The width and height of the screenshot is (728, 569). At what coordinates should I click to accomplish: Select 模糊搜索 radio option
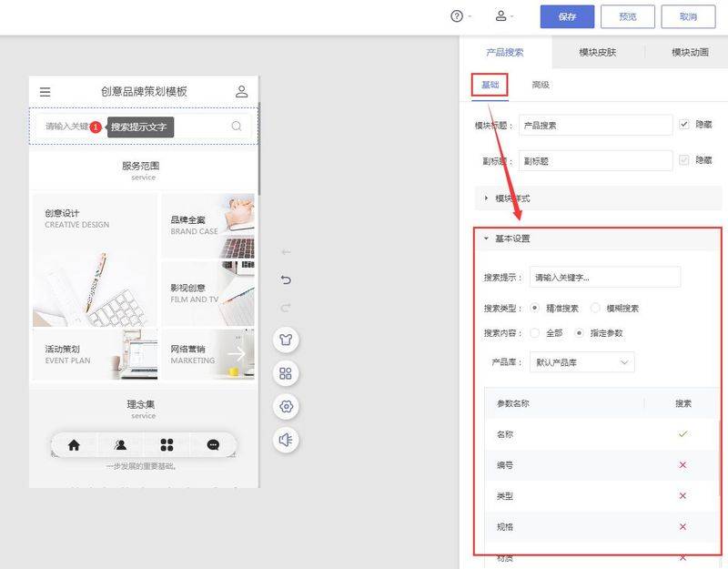[x=596, y=309]
